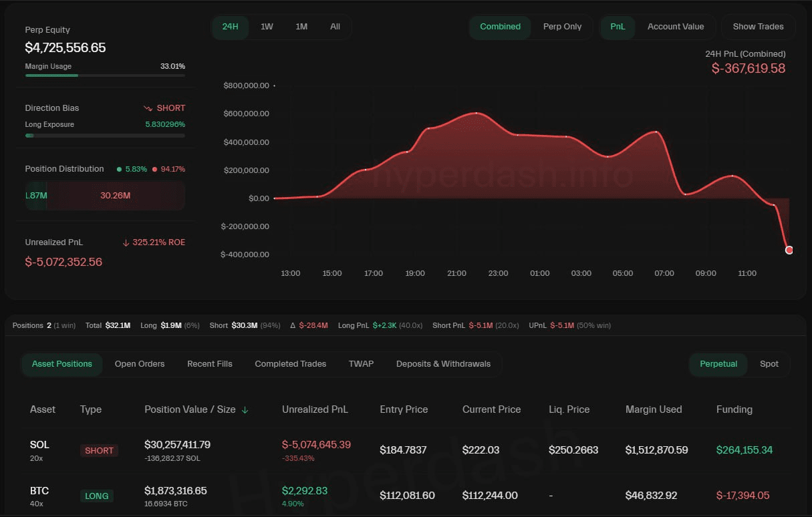Viewport: 812px width, 517px height.
Task: Switch to Spot positions
Action: 769,364
